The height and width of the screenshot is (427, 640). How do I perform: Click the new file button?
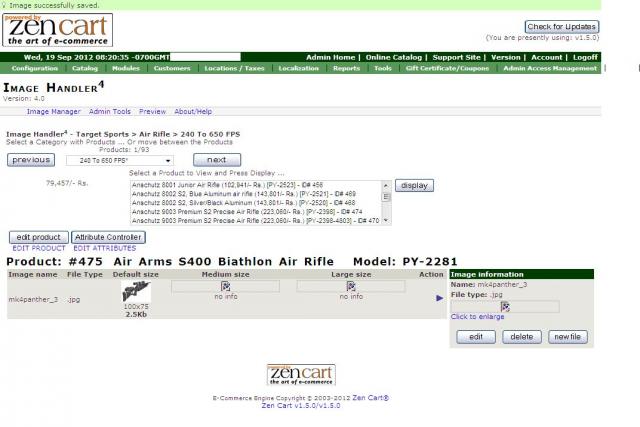pyautogui.click(x=568, y=337)
